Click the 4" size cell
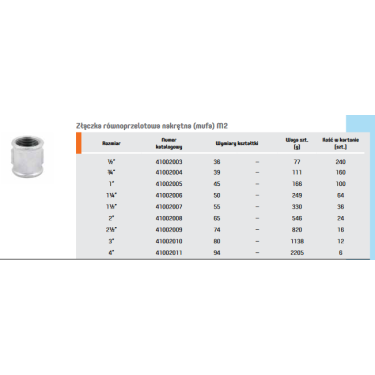Viewport: 375px width, 375px height. pyautogui.click(x=111, y=253)
